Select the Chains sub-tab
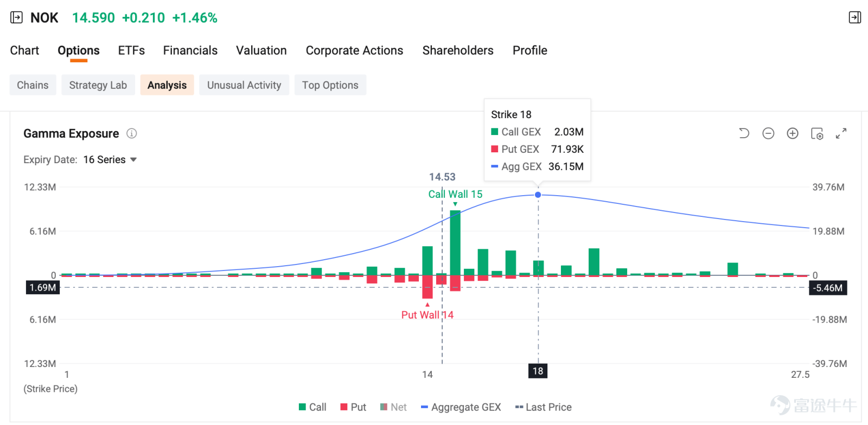 tap(33, 85)
